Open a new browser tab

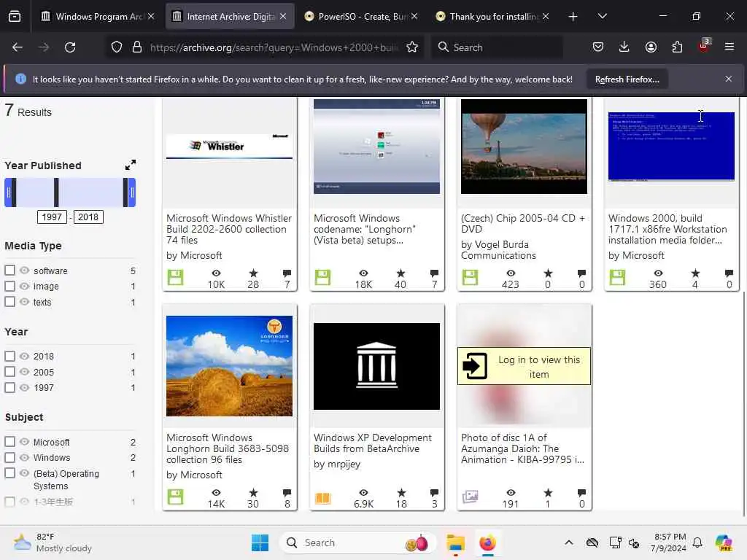[573, 17]
